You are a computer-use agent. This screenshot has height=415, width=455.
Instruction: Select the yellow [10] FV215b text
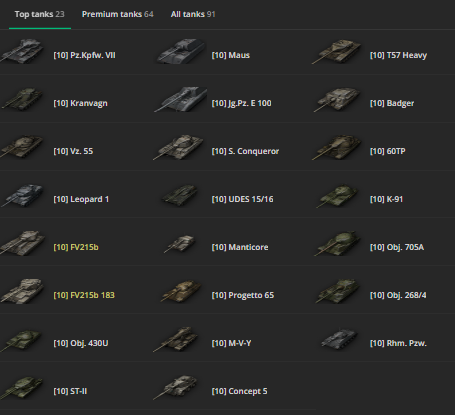[76, 247]
